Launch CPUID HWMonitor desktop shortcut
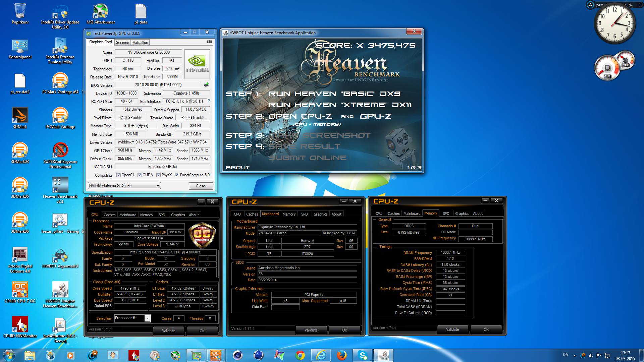 tap(20, 328)
